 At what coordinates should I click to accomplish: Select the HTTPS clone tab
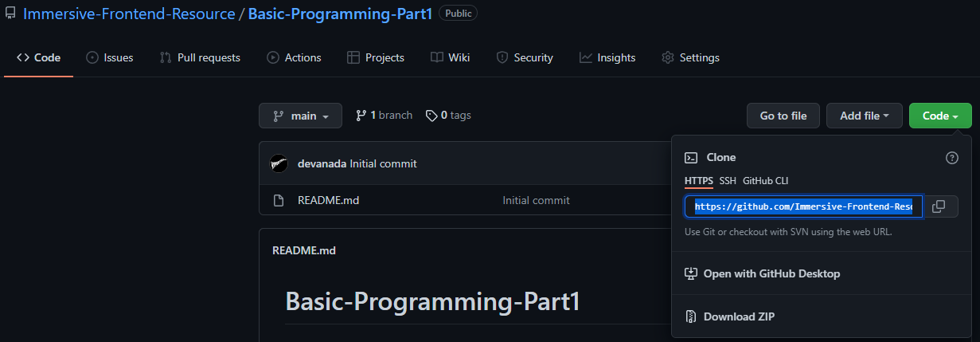point(699,181)
